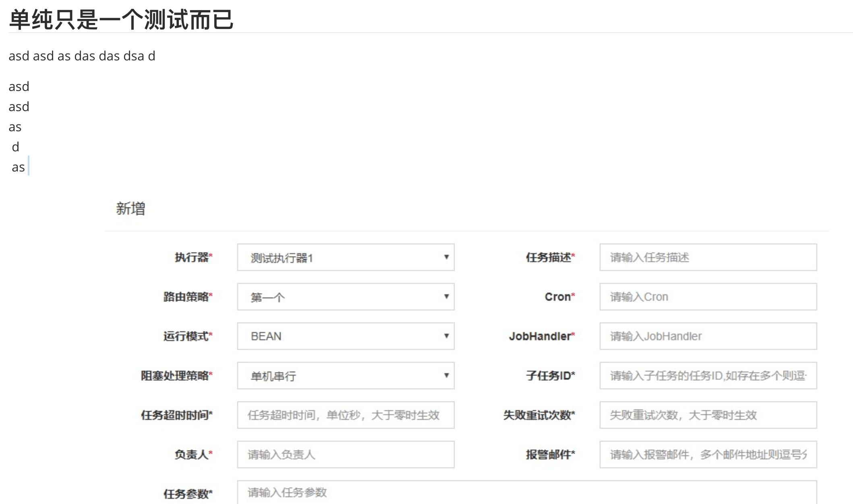The image size is (853, 504).
Task: Expand the 阻塞处理策略 dropdown
Action: [x=345, y=376]
